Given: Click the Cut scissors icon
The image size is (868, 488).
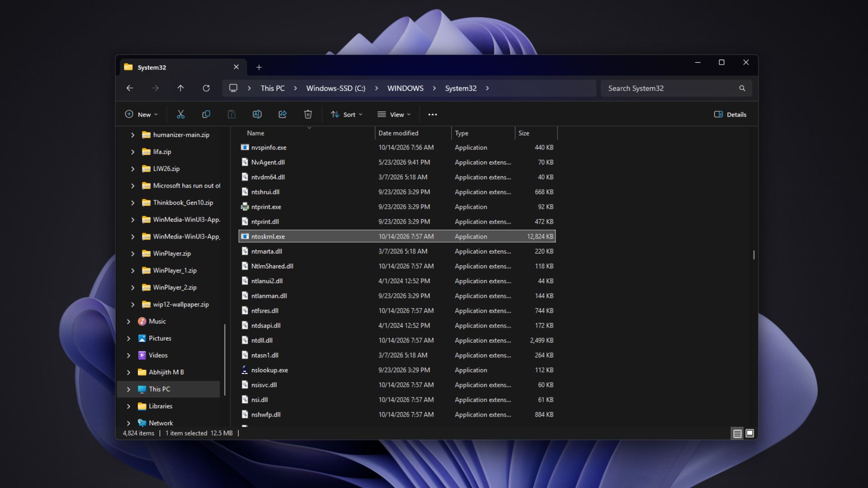Looking at the screenshot, I should coord(180,114).
